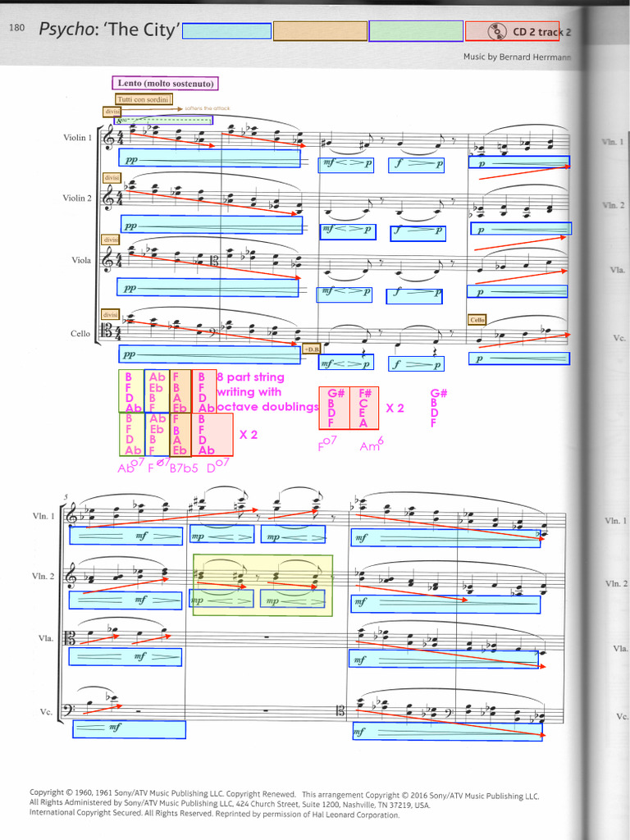630x840 pixels.
Task: Click the 'Am6' chord label
Action: (x=372, y=445)
